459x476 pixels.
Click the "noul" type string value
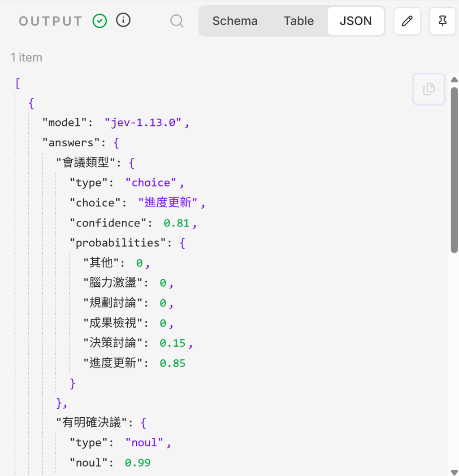144,443
